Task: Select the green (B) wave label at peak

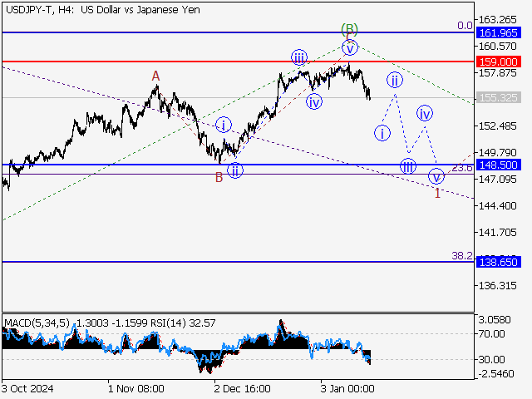Action: click(x=350, y=30)
